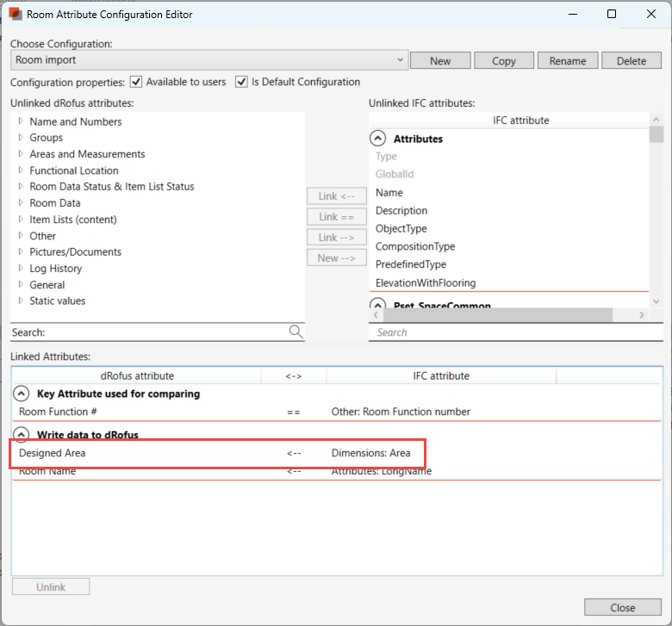Expand the Pset_SpaceCommon group chevron
This screenshot has width=672, height=626.
point(377,305)
